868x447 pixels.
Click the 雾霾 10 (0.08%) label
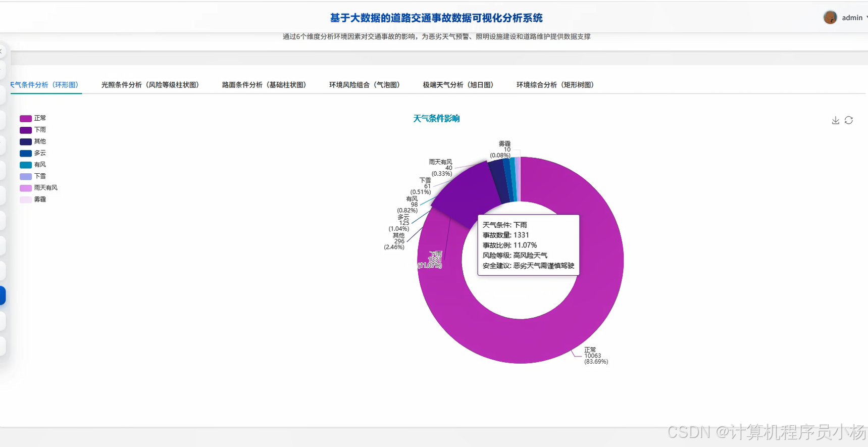tap(500, 150)
